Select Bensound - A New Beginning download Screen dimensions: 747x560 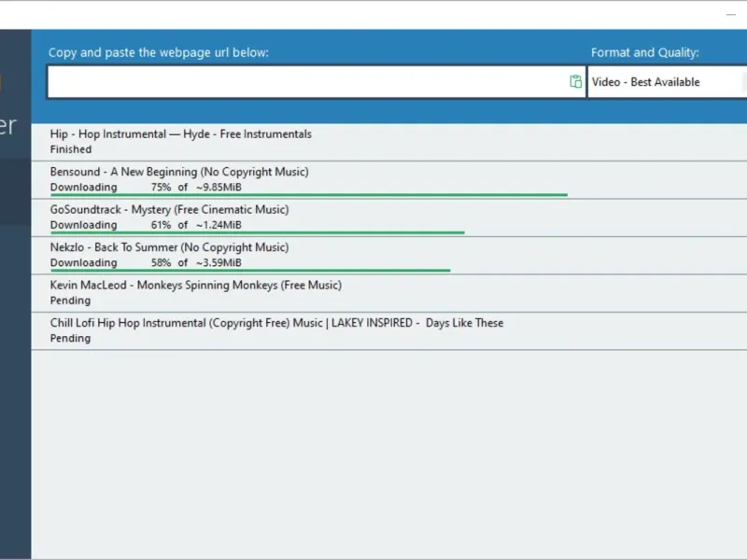[179, 172]
